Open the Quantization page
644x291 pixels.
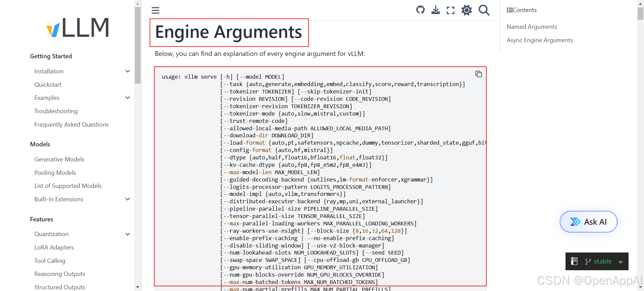point(51,234)
